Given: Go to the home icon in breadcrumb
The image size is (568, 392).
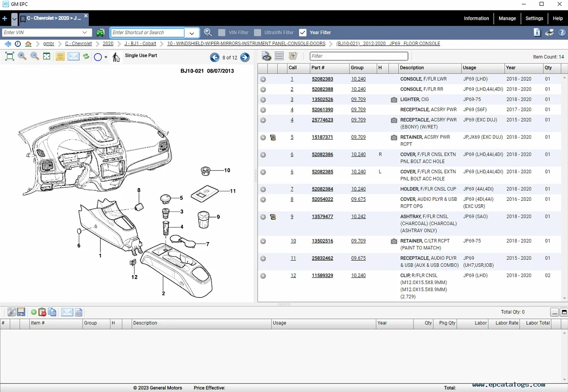Looking at the screenshot, I should point(28,44).
